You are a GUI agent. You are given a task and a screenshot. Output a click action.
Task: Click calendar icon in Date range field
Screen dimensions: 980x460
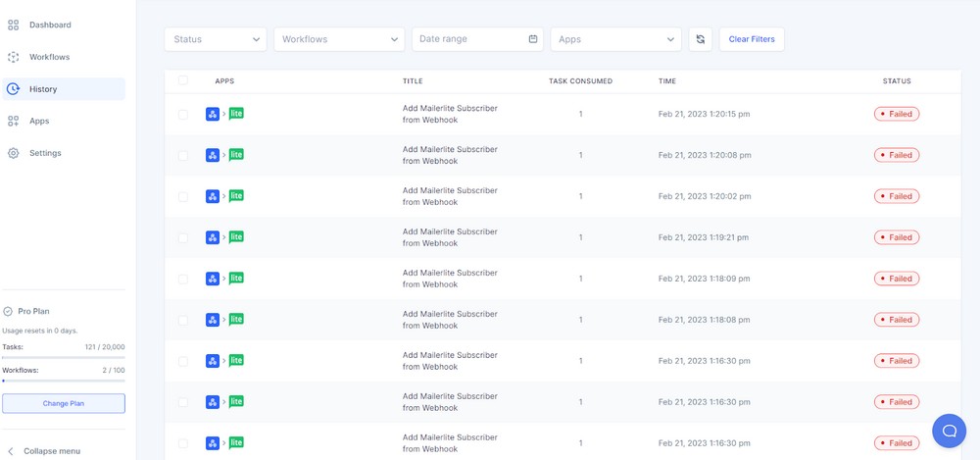(533, 39)
